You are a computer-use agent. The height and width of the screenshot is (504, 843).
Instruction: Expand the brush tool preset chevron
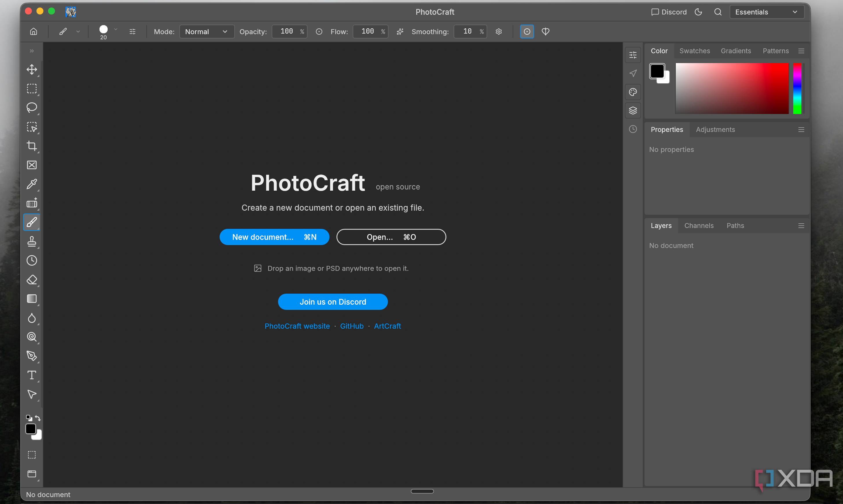[x=78, y=32]
